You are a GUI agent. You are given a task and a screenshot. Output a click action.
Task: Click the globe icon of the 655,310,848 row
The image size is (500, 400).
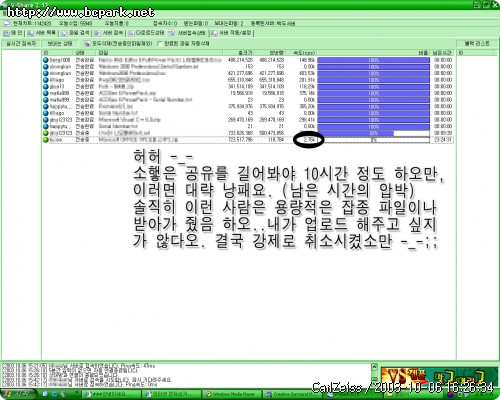(46, 80)
